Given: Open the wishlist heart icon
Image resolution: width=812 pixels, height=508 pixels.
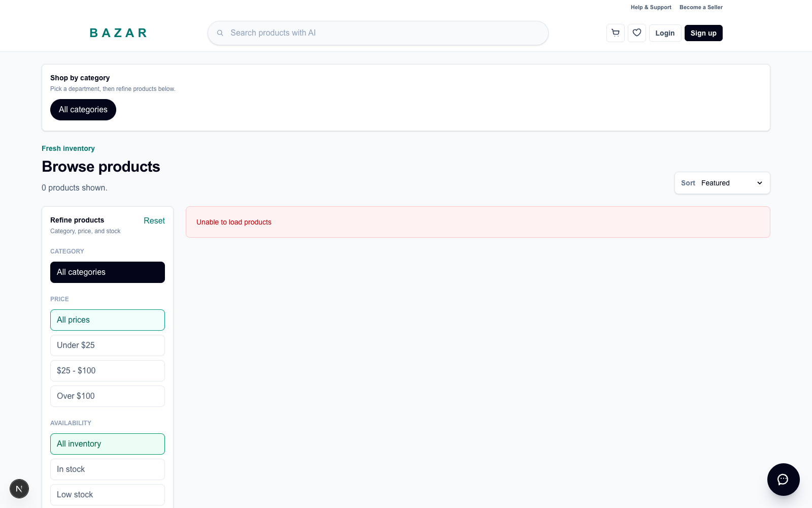Looking at the screenshot, I should tap(637, 33).
